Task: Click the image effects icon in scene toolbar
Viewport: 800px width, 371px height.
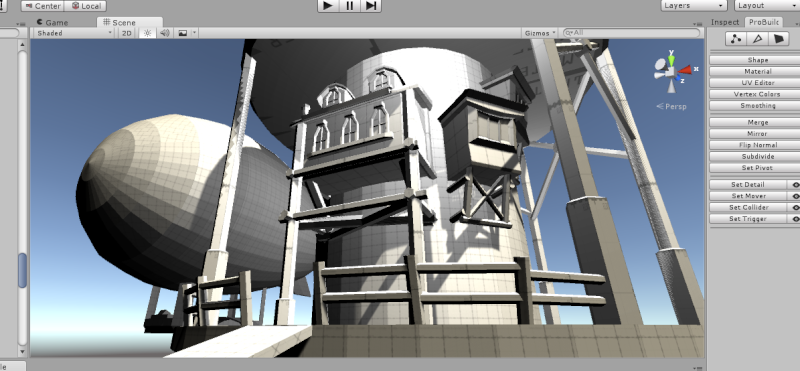Action: pyautogui.click(x=183, y=33)
